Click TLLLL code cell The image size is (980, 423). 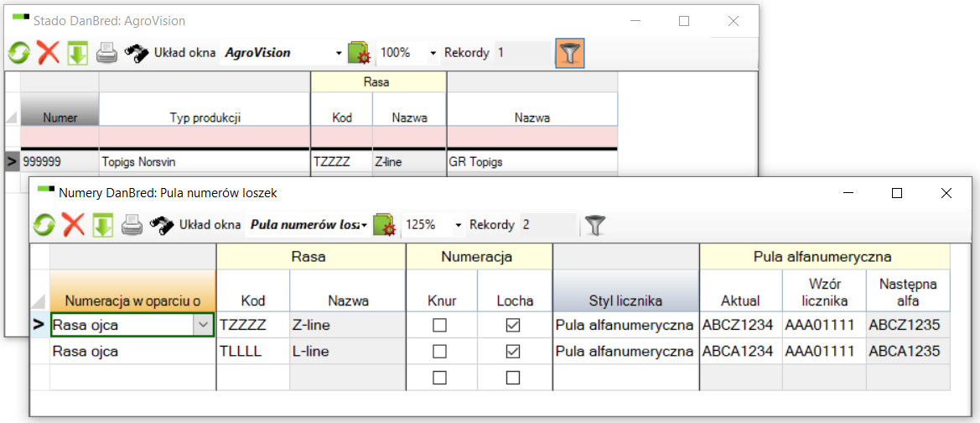point(252,352)
